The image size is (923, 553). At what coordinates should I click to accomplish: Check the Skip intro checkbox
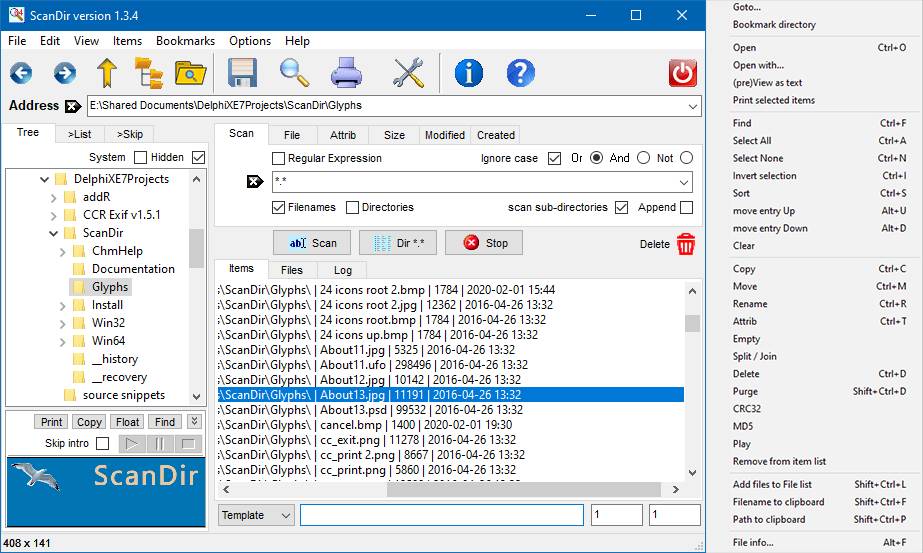pyautogui.click(x=102, y=443)
